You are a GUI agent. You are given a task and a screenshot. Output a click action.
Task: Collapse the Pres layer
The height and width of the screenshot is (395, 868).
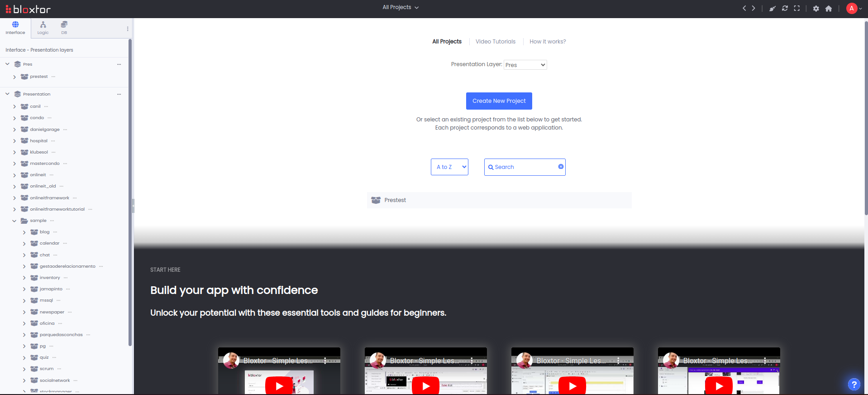[7, 64]
